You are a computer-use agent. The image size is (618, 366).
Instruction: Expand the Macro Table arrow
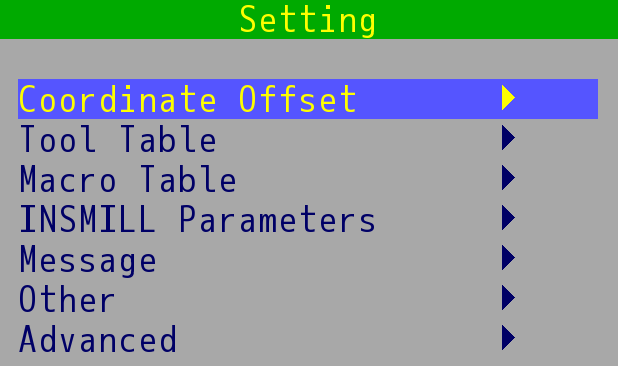point(508,178)
